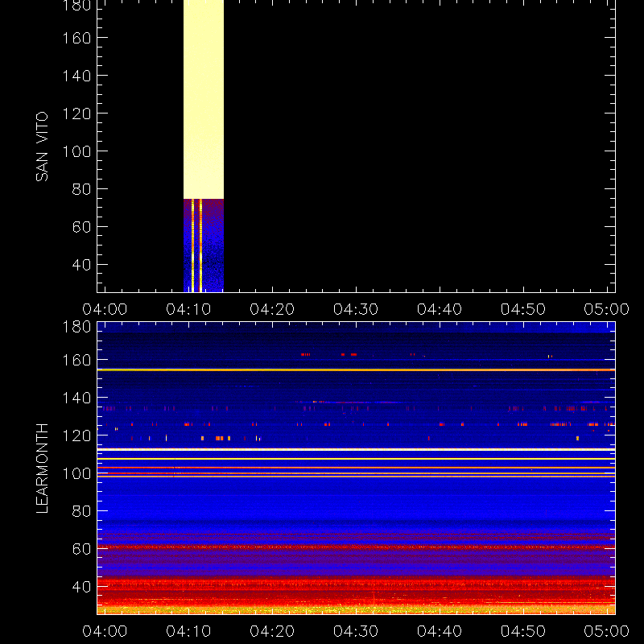
Task: Click the LEARMONTH axis title
Action: pos(42,468)
